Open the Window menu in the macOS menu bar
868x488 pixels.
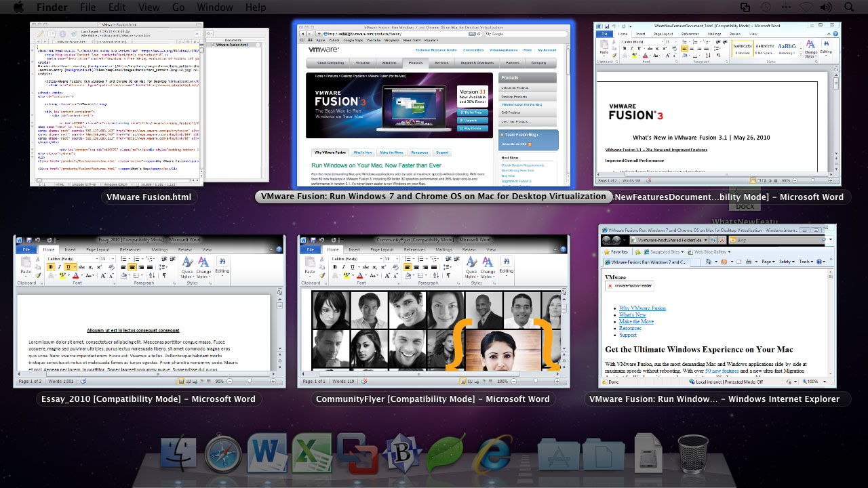tap(215, 7)
